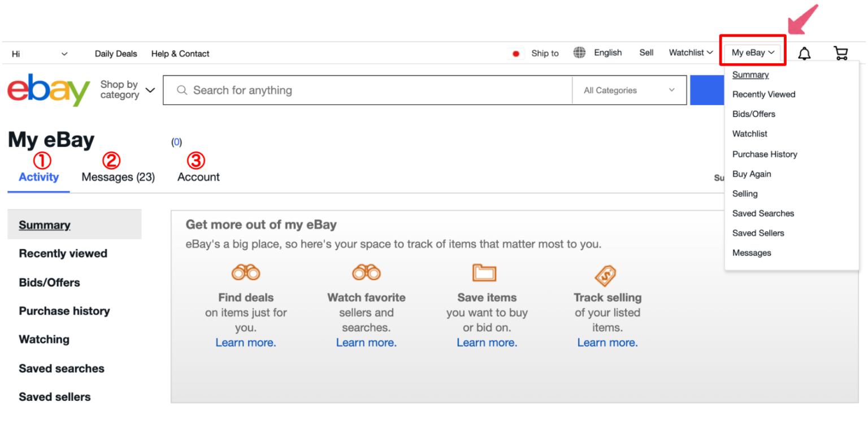Screen dimensions: 868x445
Task: Click the binoculars icon under Find deals
Action: [x=246, y=272]
